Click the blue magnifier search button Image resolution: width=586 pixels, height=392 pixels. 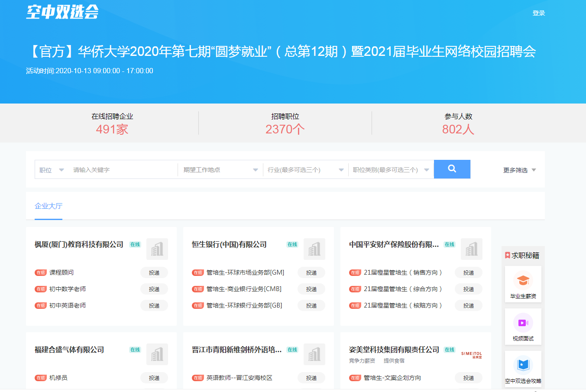(x=452, y=169)
